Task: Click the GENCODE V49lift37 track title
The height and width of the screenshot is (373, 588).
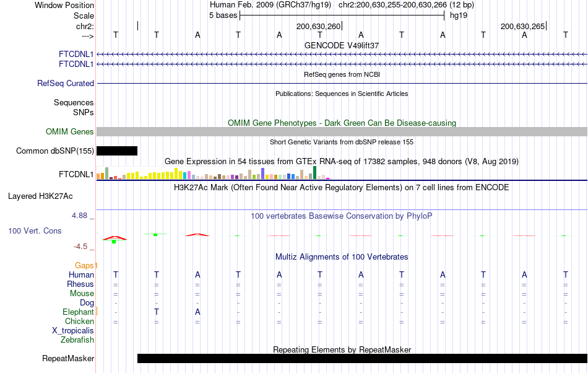Action: (342, 45)
